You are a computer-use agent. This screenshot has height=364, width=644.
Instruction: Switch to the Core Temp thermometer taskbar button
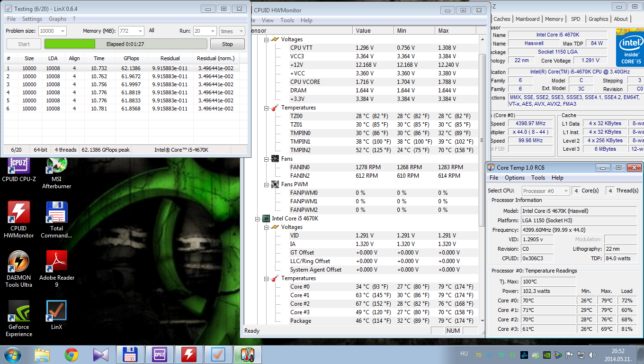(247, 355)
